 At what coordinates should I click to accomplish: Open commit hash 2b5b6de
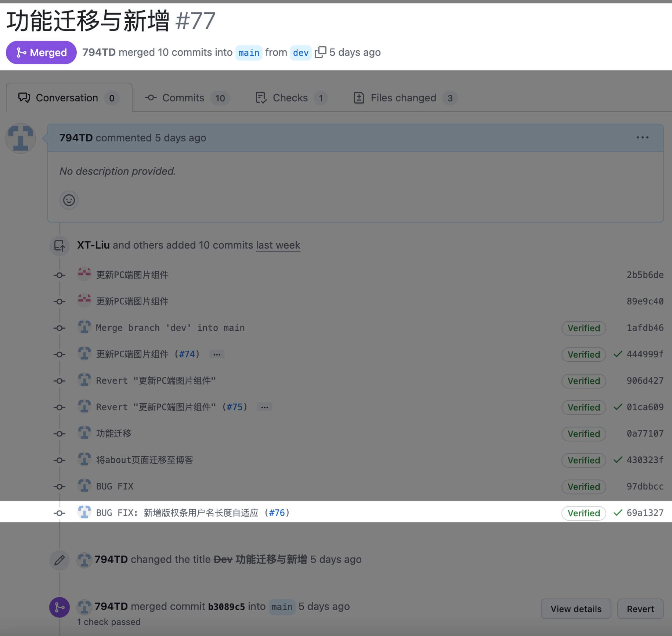tap(645, 275)
